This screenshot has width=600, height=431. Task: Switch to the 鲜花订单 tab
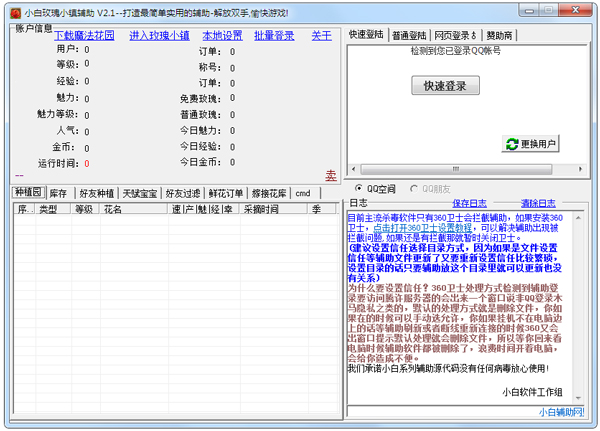(x=226, y=194)
